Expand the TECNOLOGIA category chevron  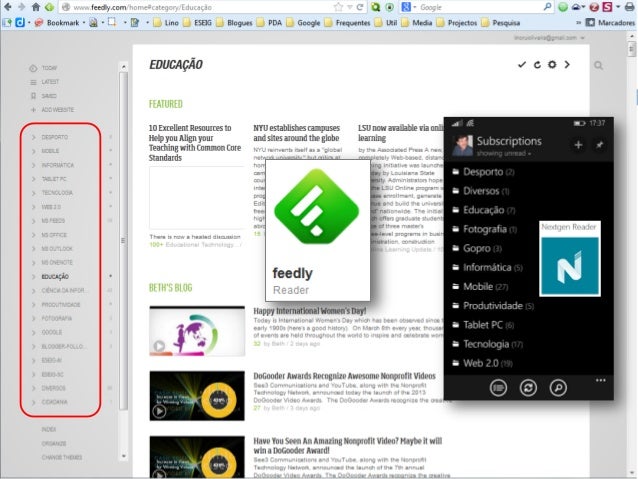click(34, 192)
